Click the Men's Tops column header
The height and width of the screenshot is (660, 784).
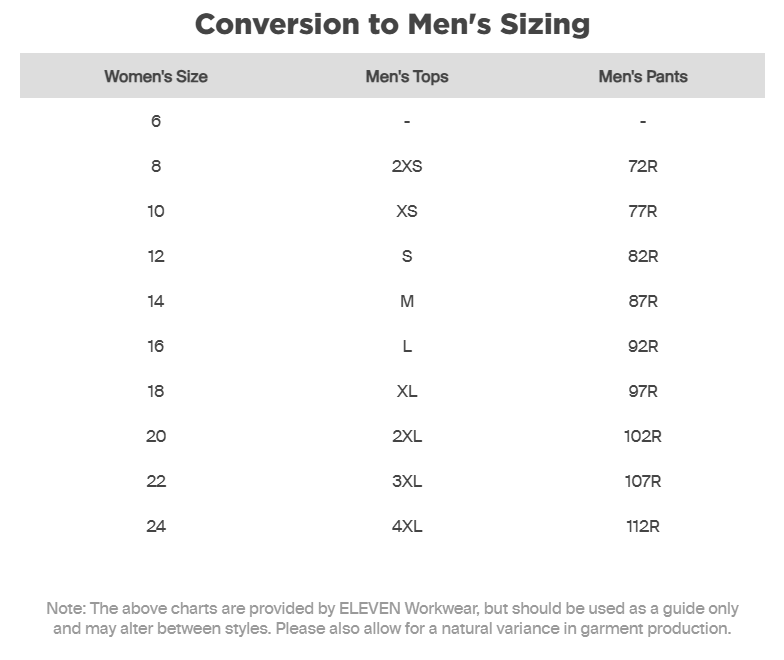coord(407,76)
